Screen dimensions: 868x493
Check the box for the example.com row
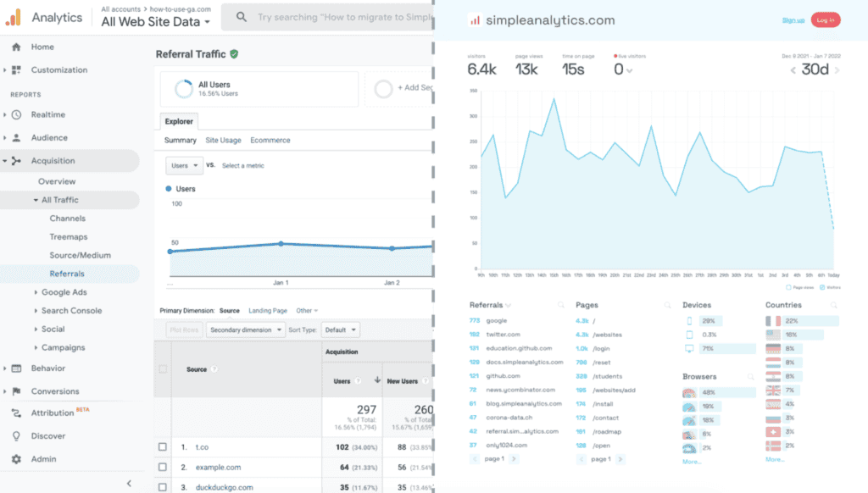(x=163, y=467)
